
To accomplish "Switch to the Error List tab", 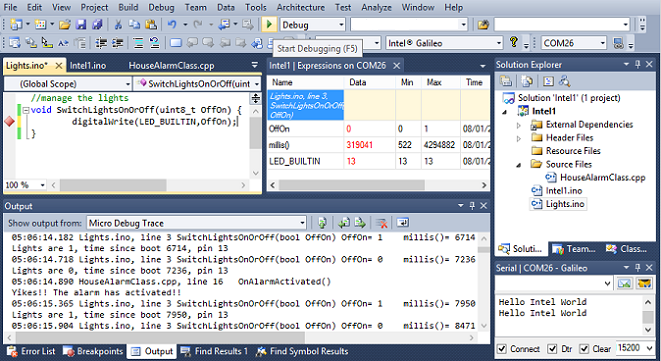I will click(31, 351).
